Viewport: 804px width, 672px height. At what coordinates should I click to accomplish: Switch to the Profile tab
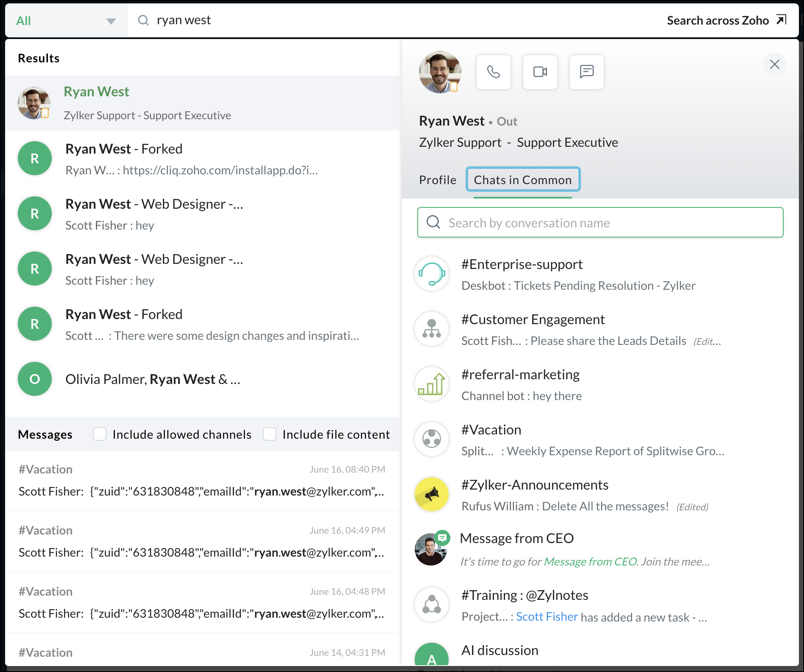pos(438,180)
